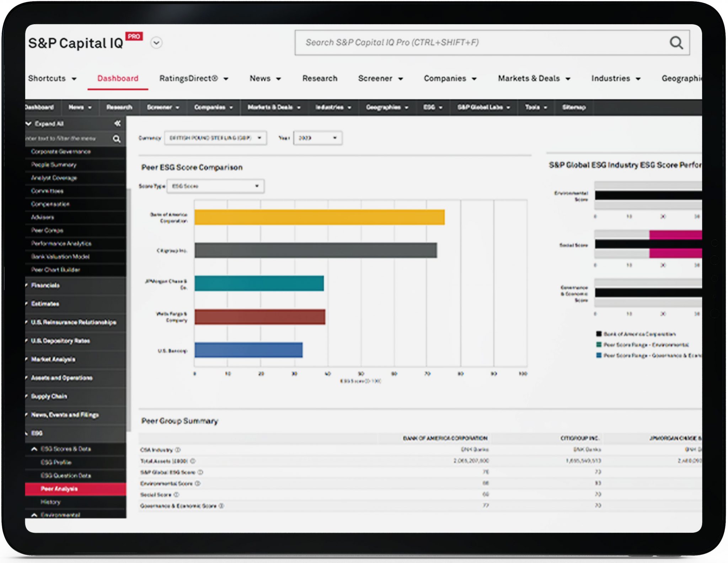Expand U.S. Depository Rates section
The image size is (728, 563).
click(75, 341)
